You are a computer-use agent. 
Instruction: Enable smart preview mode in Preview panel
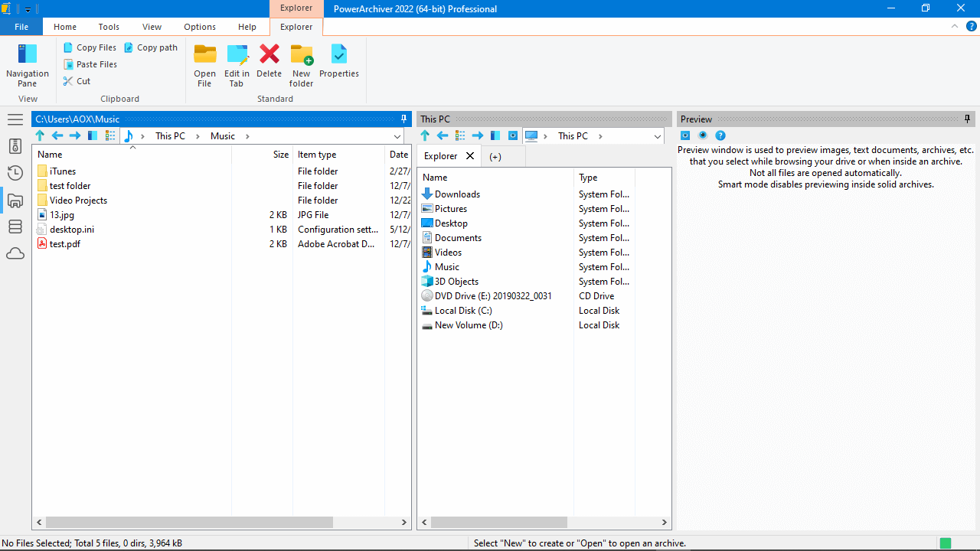(x=702, y=135)
